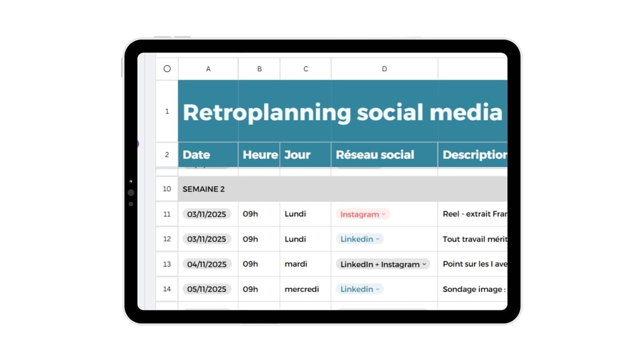Select the SEMAINE 2 section cell

point(204,189)
